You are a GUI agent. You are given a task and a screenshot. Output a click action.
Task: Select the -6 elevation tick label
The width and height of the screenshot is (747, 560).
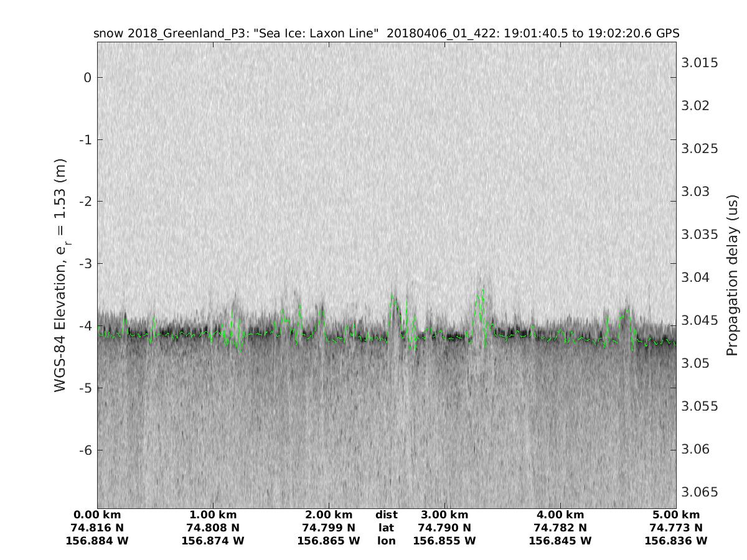coord(85,450)
